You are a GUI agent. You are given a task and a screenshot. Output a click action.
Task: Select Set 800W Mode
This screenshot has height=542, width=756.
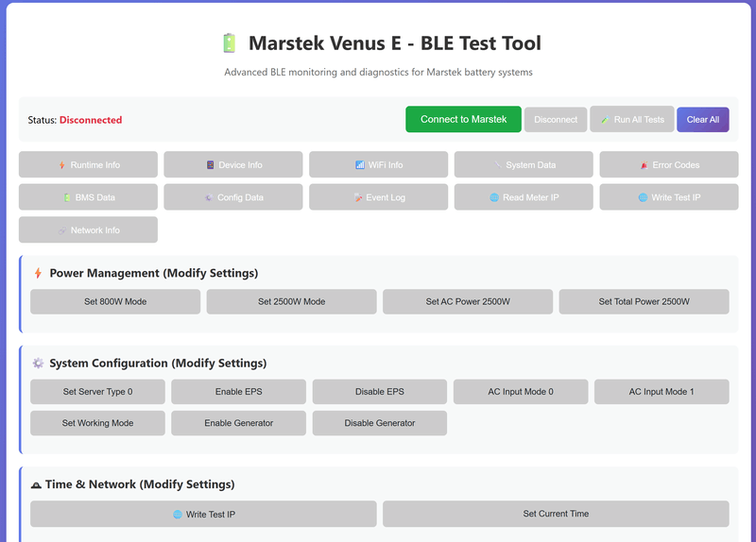(115, 301)
